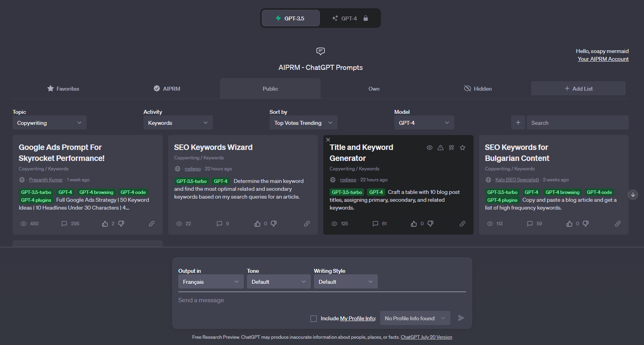This screenshot has width=644, height=345.
Task: Click the send message arrow icon
Action: coord(461,318)
